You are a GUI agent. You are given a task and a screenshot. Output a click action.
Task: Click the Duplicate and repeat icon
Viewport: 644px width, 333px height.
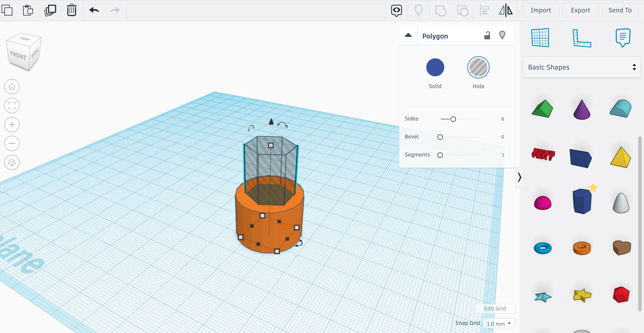click(x=50, y=10)
